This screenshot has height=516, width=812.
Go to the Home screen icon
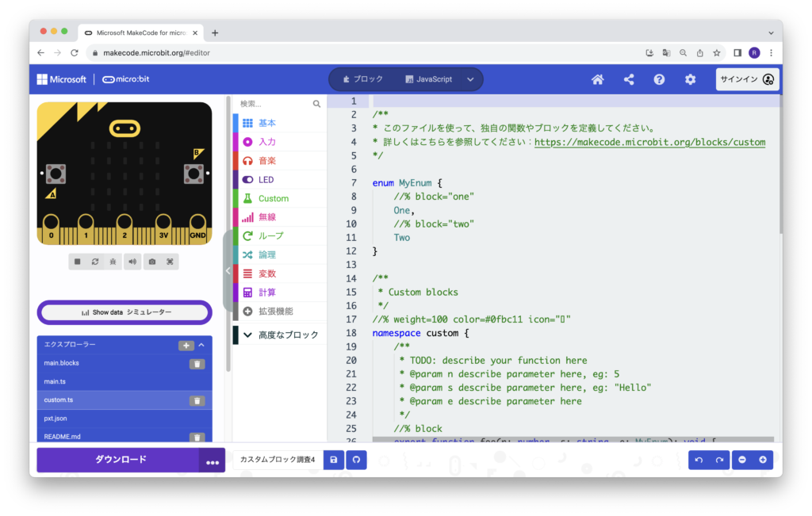pos(598,79)
